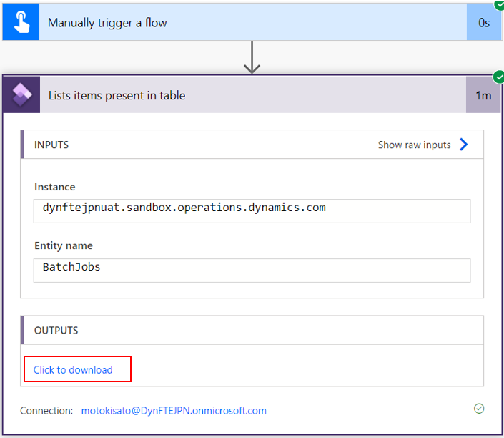The height and width of the screenshot is (438, 504).
Task: Click the connection status check icon
Action: point(479,409)
